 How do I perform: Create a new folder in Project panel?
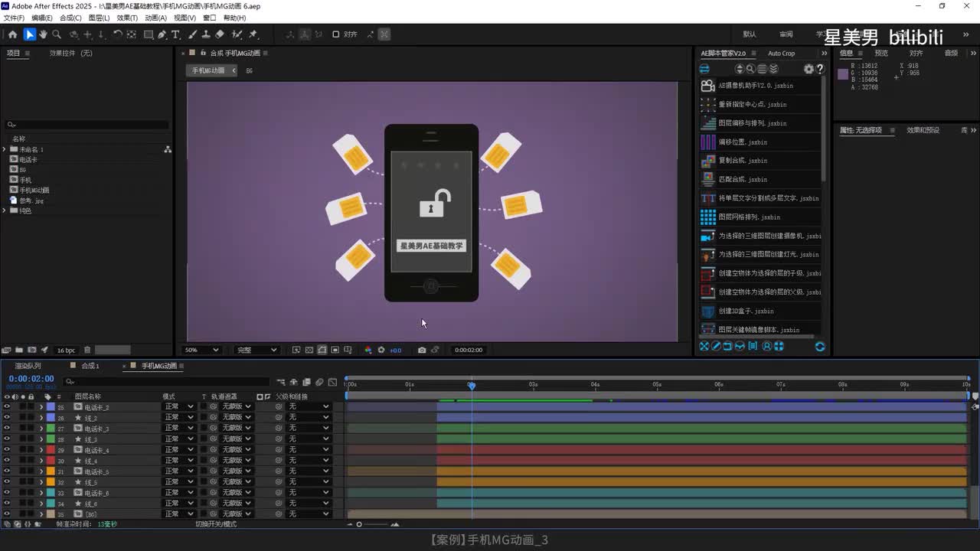tap(20, 350)
